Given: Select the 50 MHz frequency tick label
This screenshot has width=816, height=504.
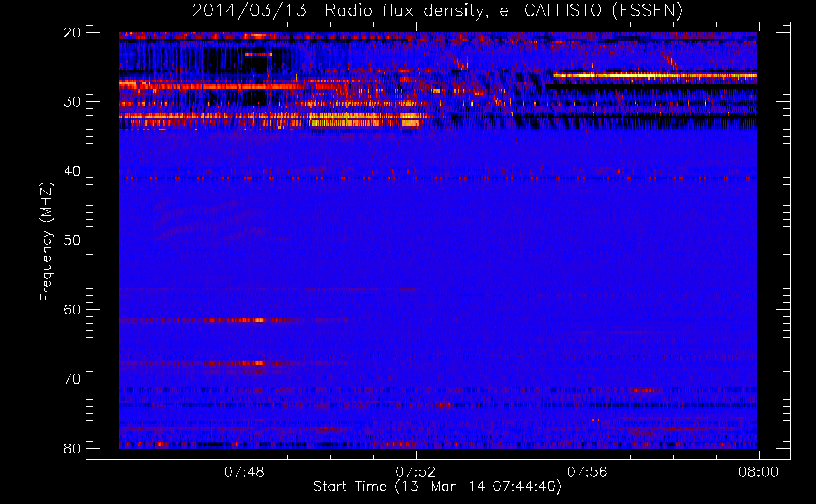Looking at the screenshot, I should tap(72, 240).
